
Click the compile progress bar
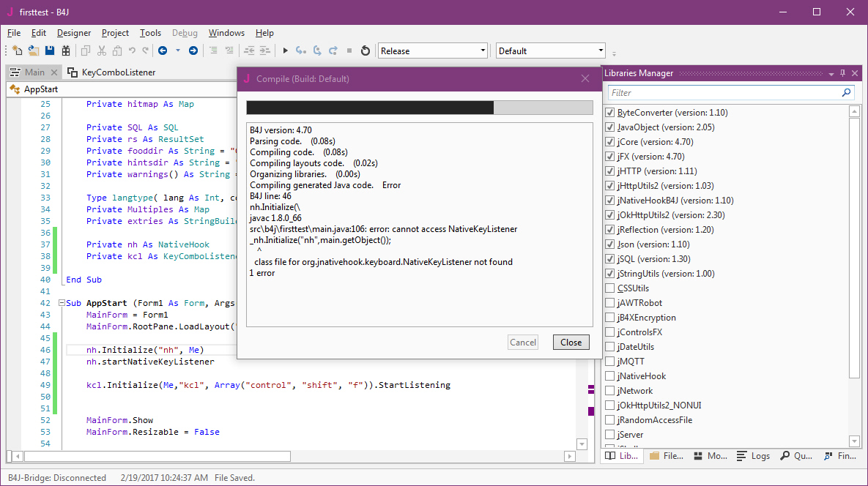pyautogui.click(x=419, y=108)
